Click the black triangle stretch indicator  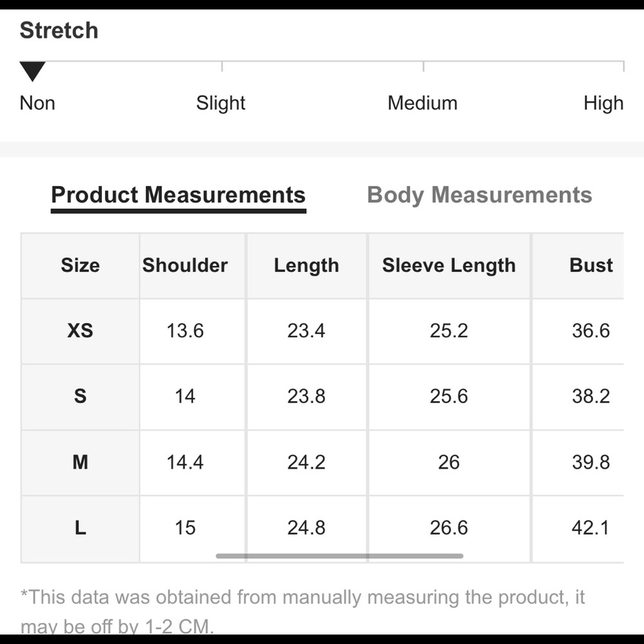32,70
